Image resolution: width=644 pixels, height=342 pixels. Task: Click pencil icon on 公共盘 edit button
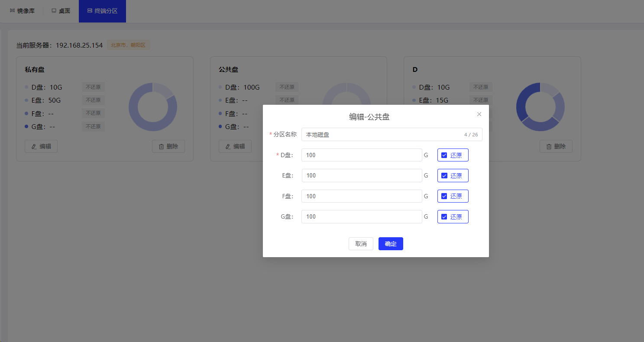click(228, 147)
